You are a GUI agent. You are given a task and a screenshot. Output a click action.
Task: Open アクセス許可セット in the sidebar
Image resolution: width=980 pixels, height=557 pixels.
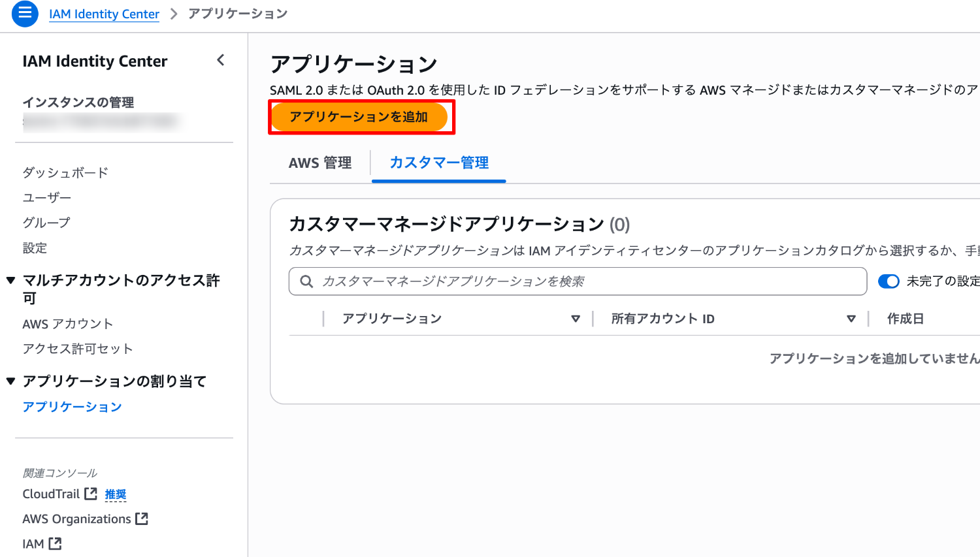point(78,349)
